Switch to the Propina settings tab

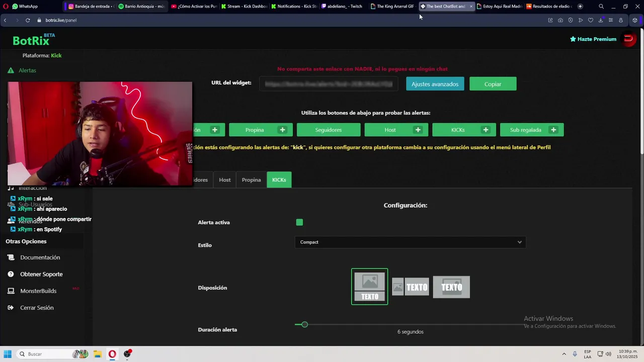(251, 180)
